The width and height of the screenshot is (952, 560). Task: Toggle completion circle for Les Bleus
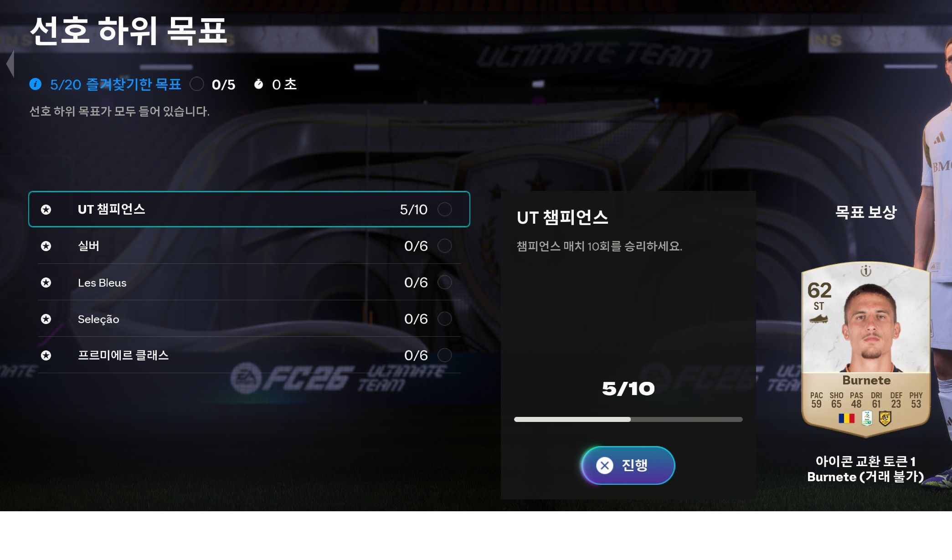[445, 283]
